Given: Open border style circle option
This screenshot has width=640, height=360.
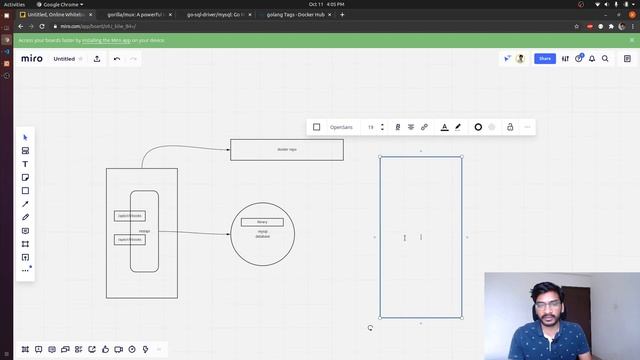Looking at the screenshot, I should 478,127.
